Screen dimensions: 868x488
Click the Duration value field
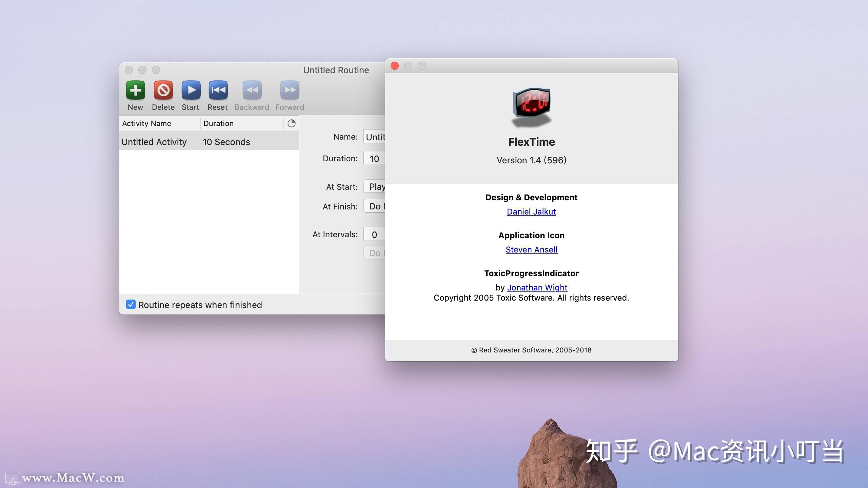(x=374, y=158)
